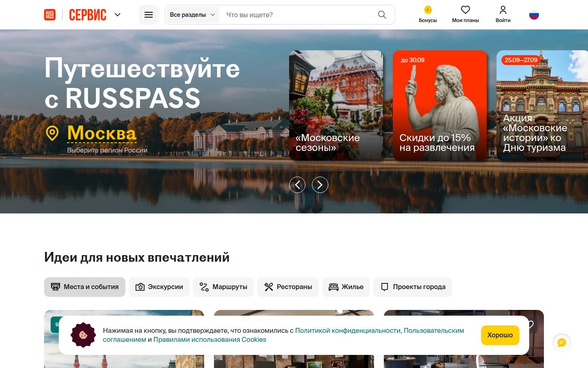
Task: Click the Войти user icon
Action: click(x=503, y=10)
